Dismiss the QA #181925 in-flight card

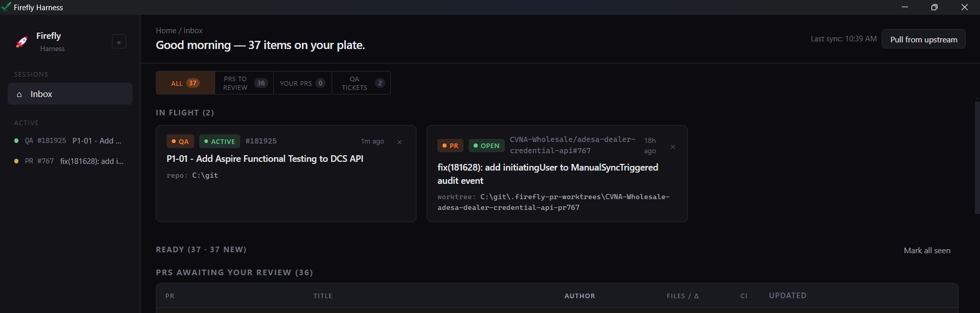[400, 142]
